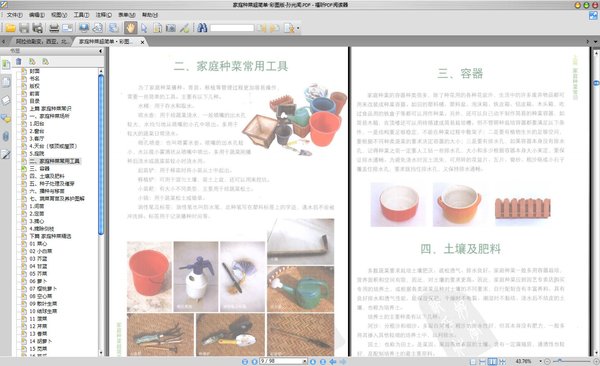
Task: Select the arrow selection tool
Action: click(144, 28)
